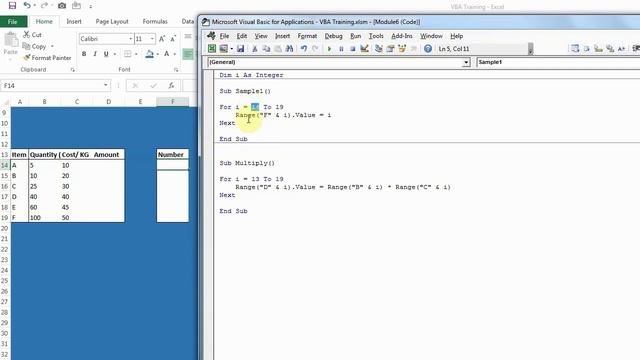Open the Debug menu in VBA editor
This screenshot has width=640, height=360.
pos(333,36)
